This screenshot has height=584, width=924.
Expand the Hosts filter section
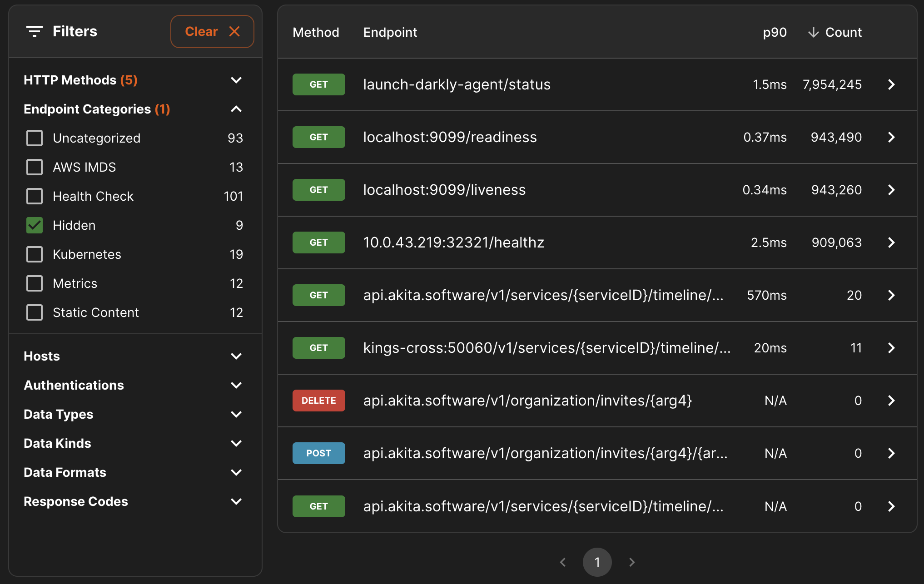(x=236, y=356)
